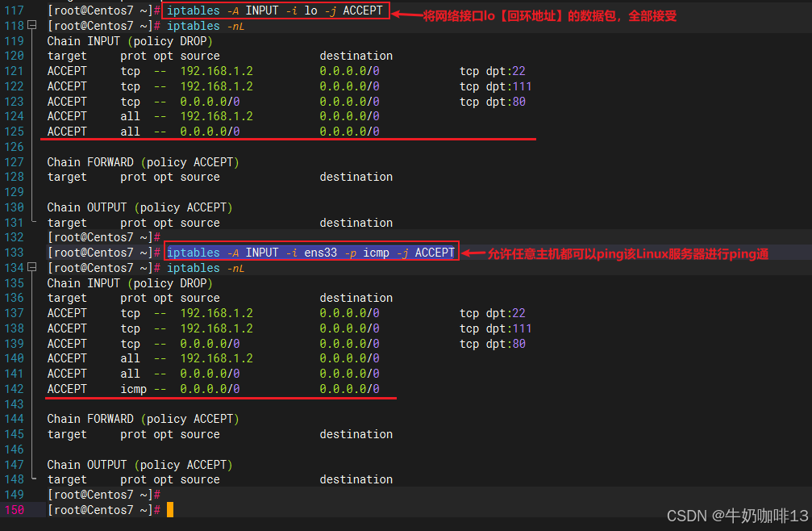
Task: Click 'all' protocol on line 141
Action: point(130,374)
